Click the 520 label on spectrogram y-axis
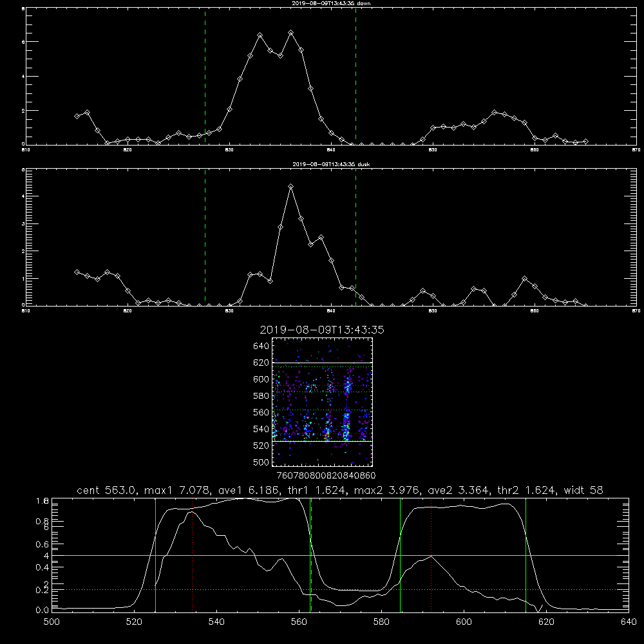 261,446
